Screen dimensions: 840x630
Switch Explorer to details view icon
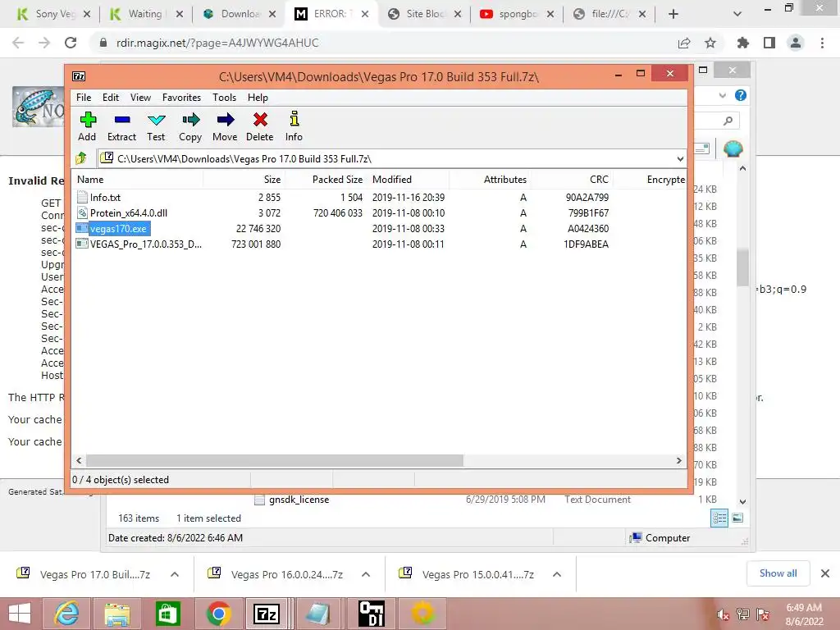[x=719, y=518]
